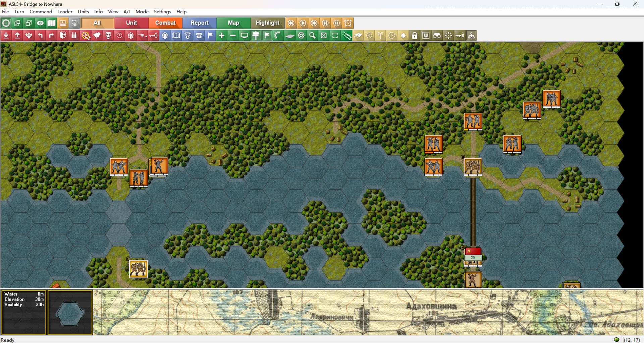644x343 pixels.
Task: Click the organization chart icon
Action: point(471,36)
